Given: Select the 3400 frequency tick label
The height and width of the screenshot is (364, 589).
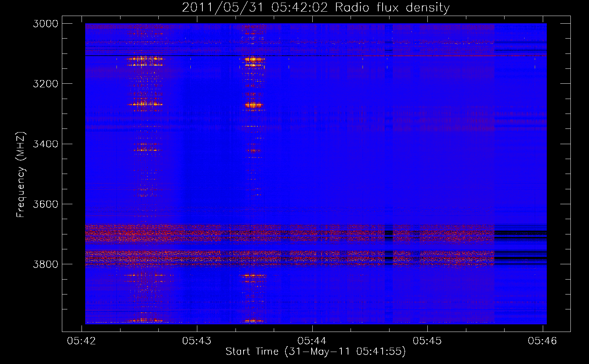Looking at the screenshot, I should click(x=46, y=144).
